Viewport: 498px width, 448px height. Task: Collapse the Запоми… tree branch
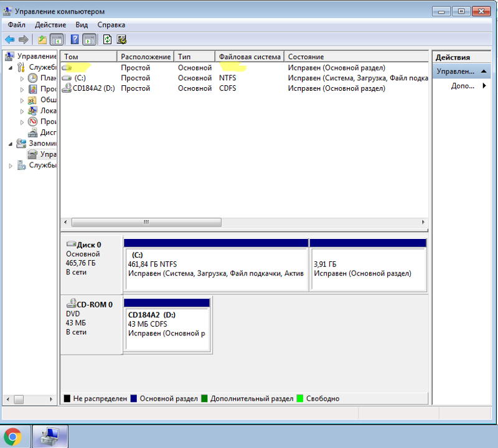pyautogui.click(x=11, y=144)
